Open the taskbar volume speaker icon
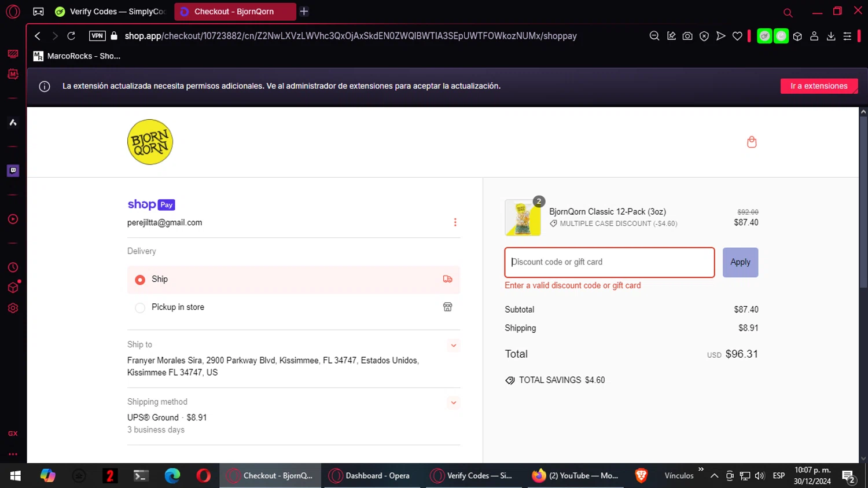 point(760,476)
